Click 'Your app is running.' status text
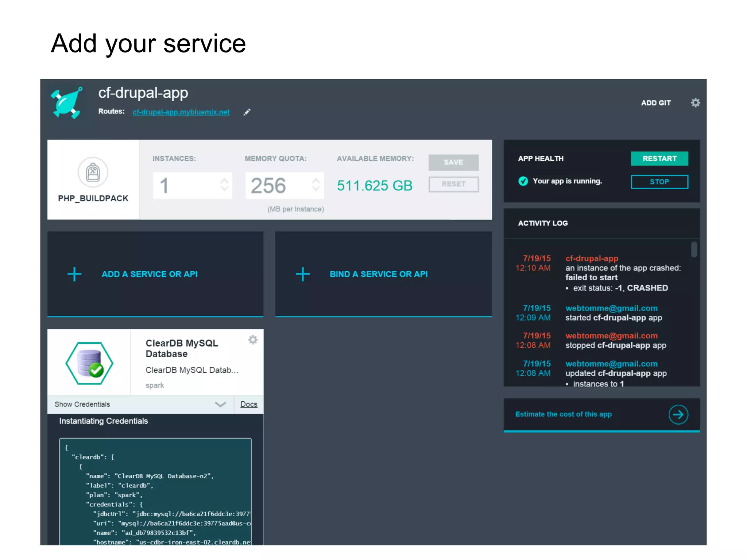Viewport: 747px width, 560px height. click(x=567, y=181)
